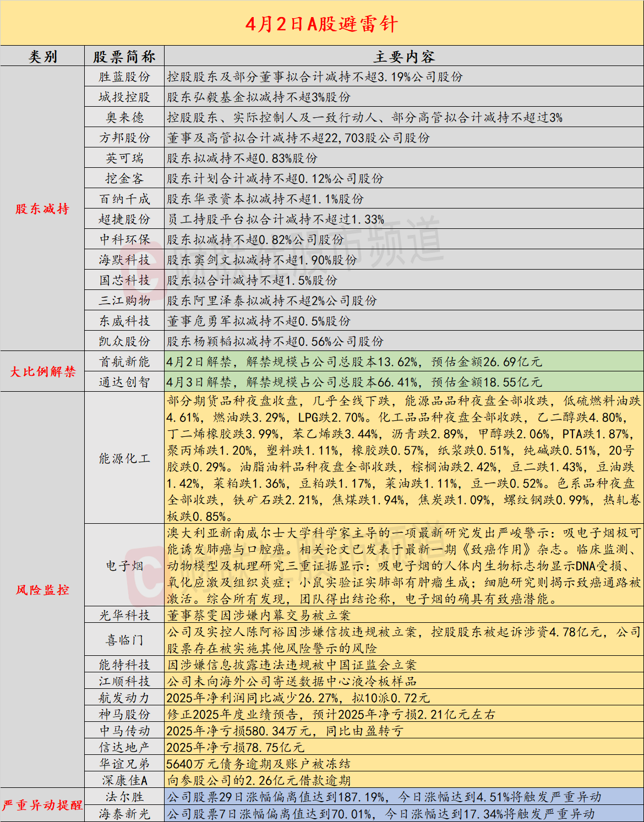The width and height of the screenshot is (644, 822).
Task: Click the stock name 挖金客
Action: 124,179
